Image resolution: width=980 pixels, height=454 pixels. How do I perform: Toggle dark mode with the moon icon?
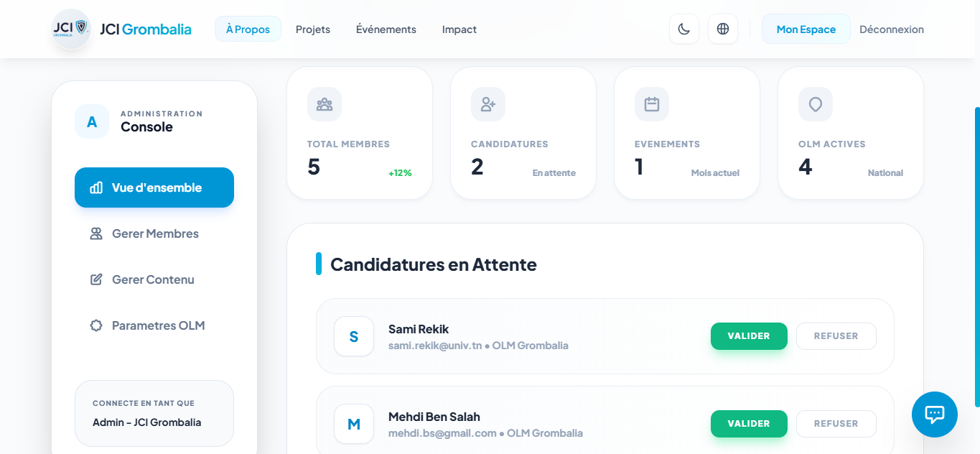click(x=684, y=29)
